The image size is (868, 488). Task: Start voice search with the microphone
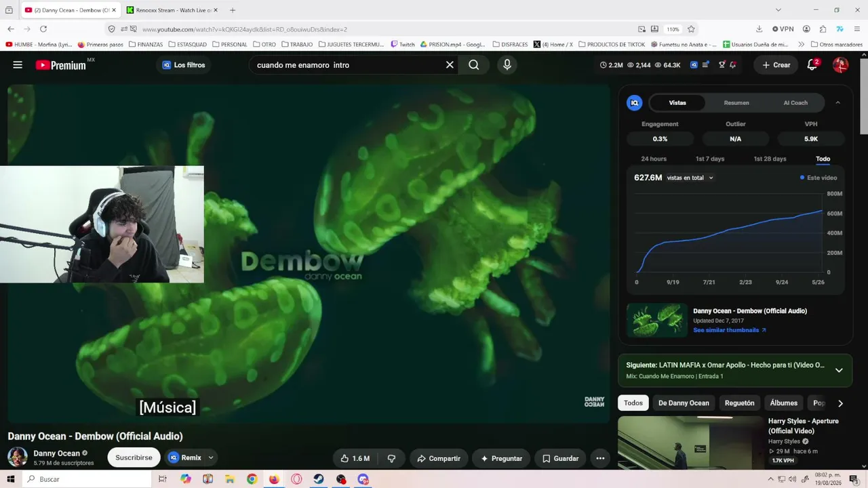(507, 65)
